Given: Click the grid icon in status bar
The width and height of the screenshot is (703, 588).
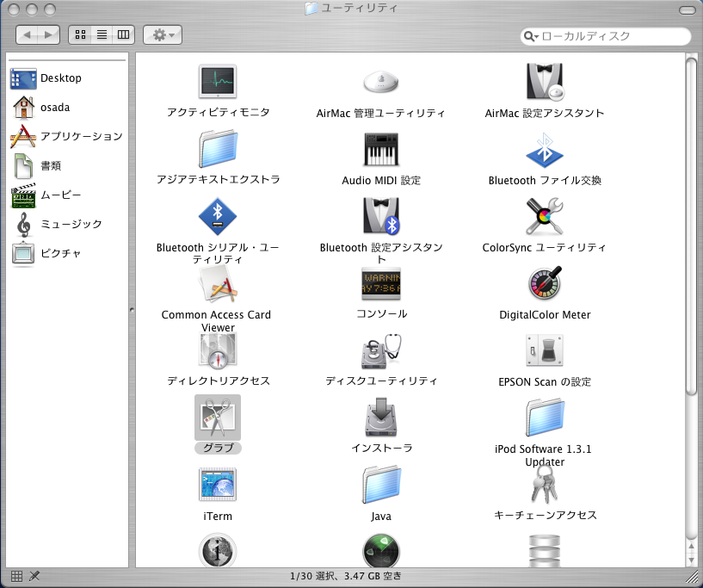Looking at the screenshot, I should coord(16,576).
